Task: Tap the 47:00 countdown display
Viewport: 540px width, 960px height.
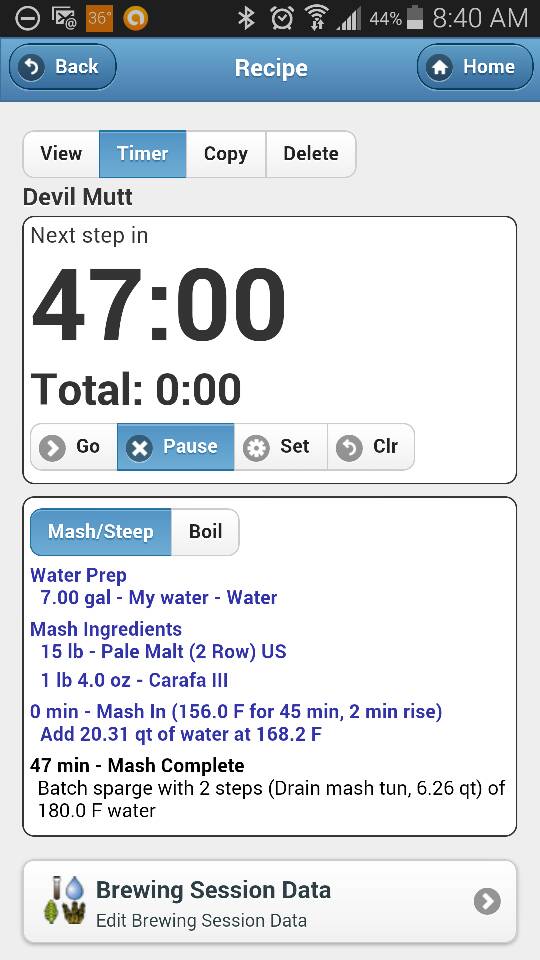Action: [159, 305]
